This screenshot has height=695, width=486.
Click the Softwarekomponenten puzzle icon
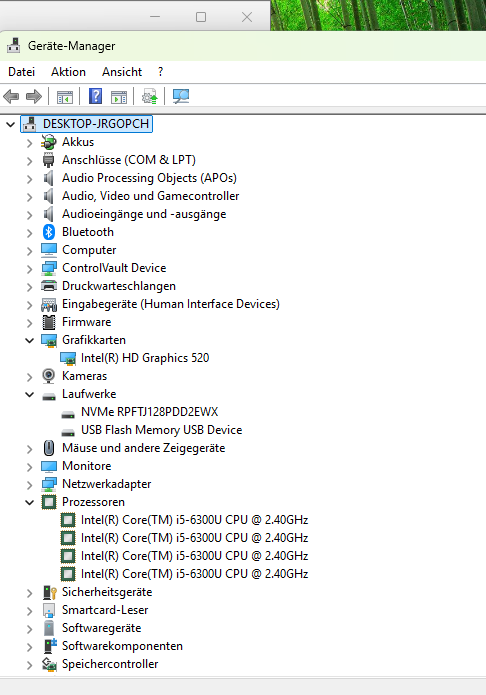pos(50,646)
